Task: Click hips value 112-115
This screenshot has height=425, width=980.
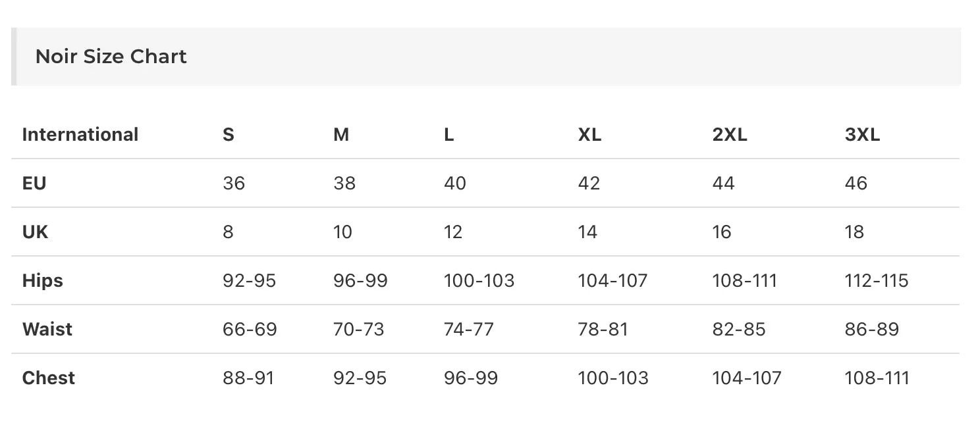Action: (x=877, y=280)
